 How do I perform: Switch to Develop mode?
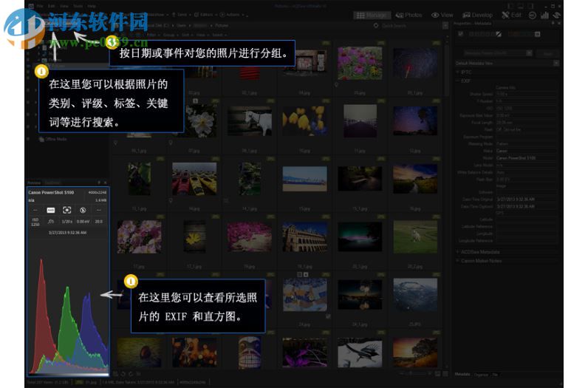[477, 15]
